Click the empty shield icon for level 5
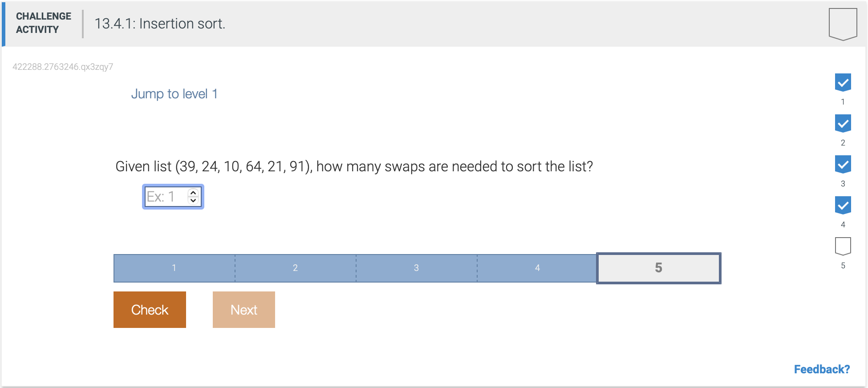This screenshot has height=388, width=868. [x=843, y=247]
